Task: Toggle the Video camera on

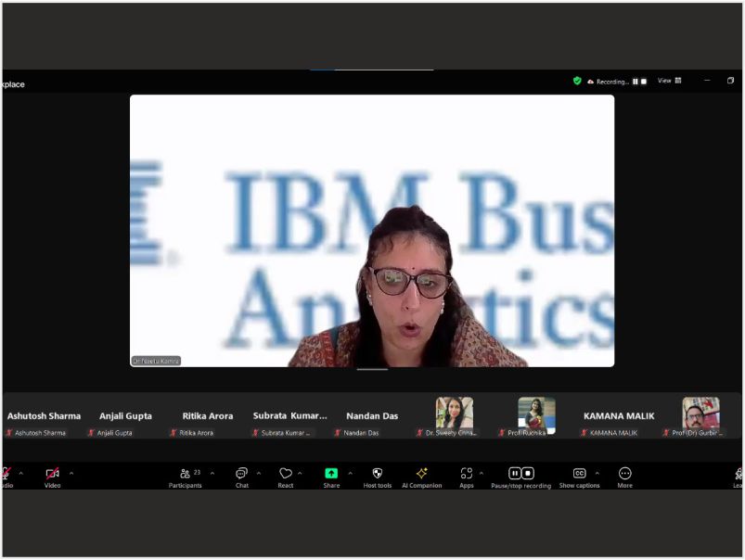Action: 52,474
